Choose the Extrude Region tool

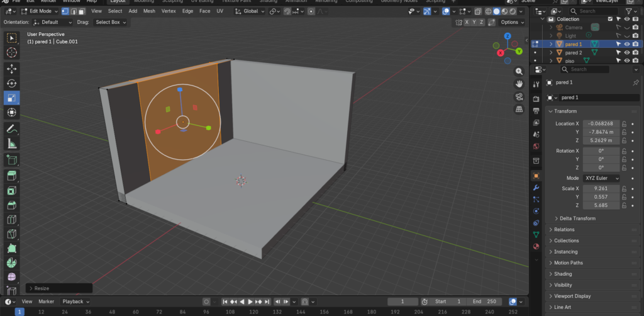click(x=12, y=175)
